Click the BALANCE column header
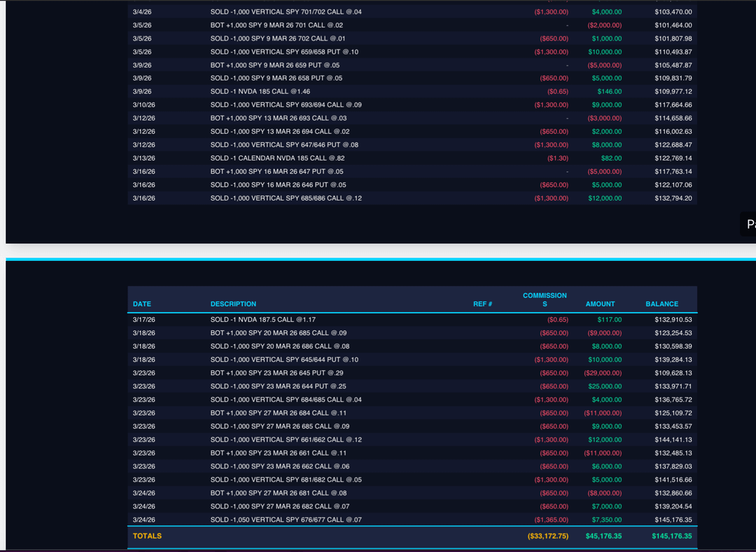This screenshot has width=756, height=552. click(661, 304)
